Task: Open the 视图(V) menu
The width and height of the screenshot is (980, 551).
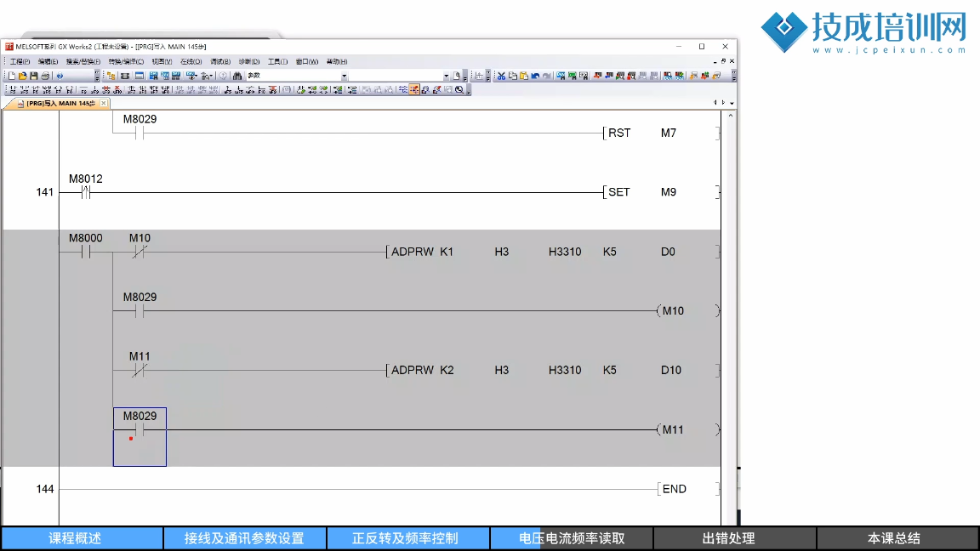Action: click(162, 62)
